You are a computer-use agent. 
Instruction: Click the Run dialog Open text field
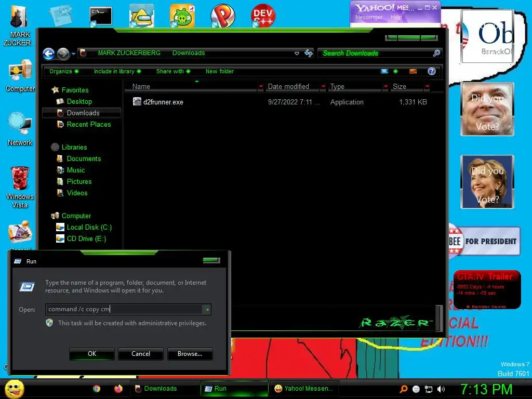point(125,309)
